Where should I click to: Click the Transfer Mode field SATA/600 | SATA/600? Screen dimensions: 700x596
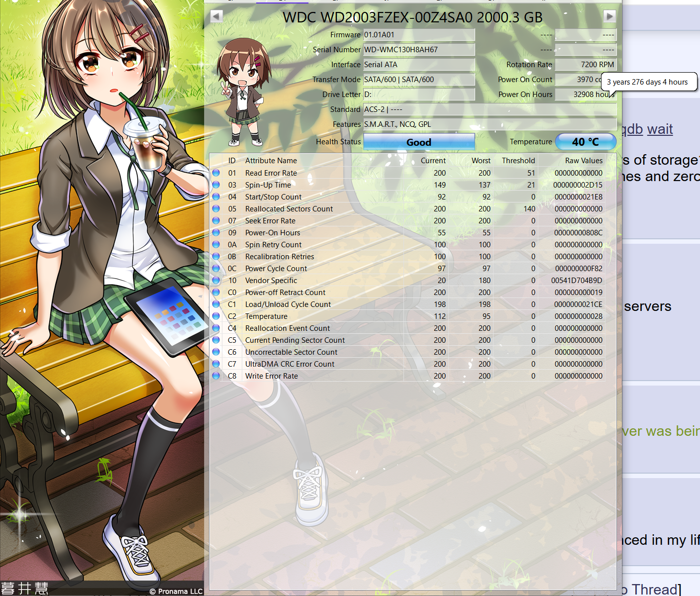click(419, 80)
